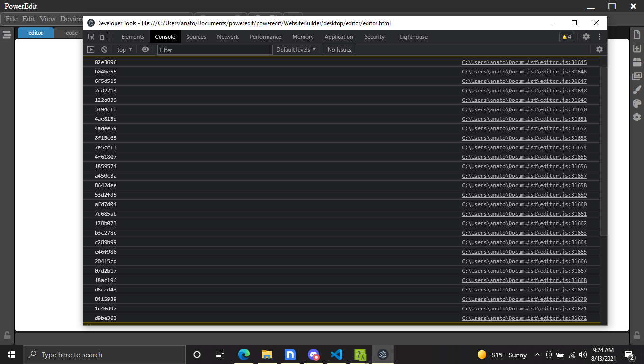Show the console sidebar panel
Screen dimensions: 644x364
[x=90, y=49]
